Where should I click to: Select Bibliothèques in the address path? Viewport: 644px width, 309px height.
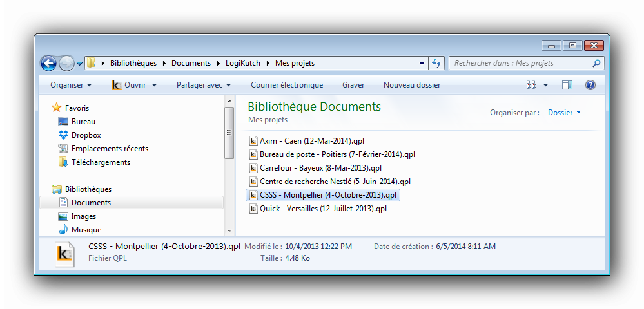click(x=133, y=63)
